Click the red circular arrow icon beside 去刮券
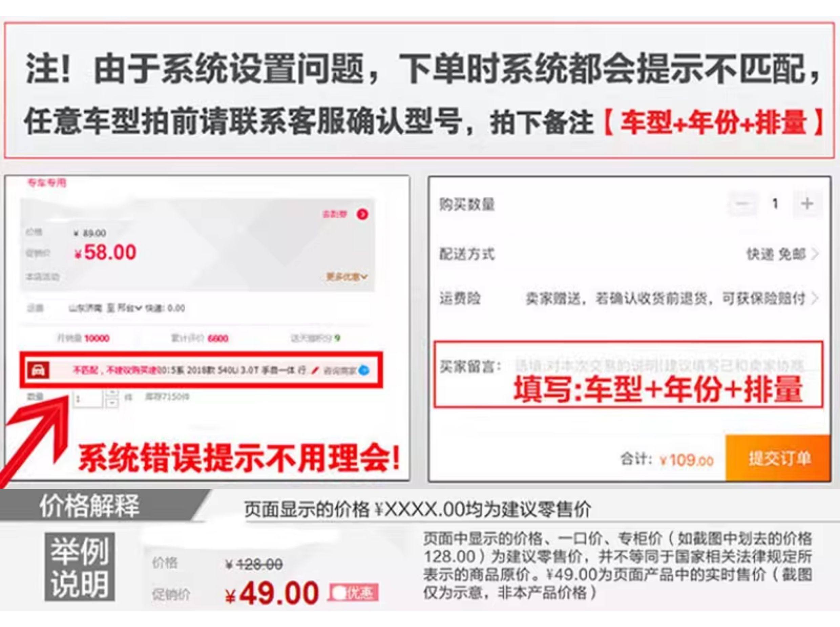Screen dimensions: 840x627 click(362, 214)
